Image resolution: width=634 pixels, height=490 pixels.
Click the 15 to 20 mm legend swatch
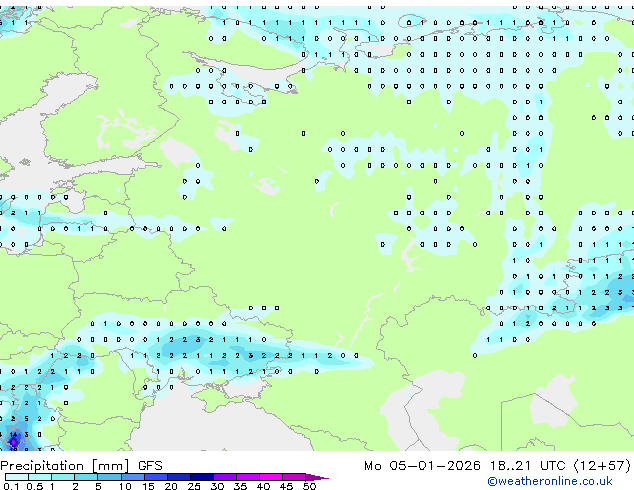point(156,477)
